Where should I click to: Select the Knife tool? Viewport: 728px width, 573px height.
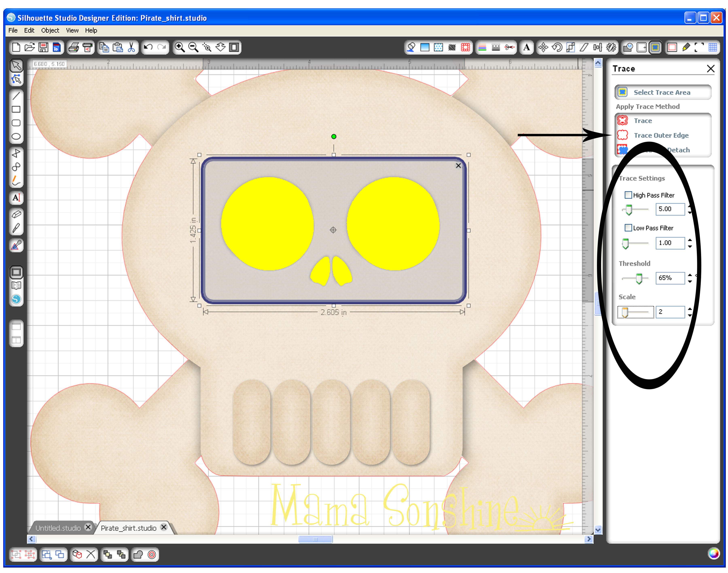(16, 228)
